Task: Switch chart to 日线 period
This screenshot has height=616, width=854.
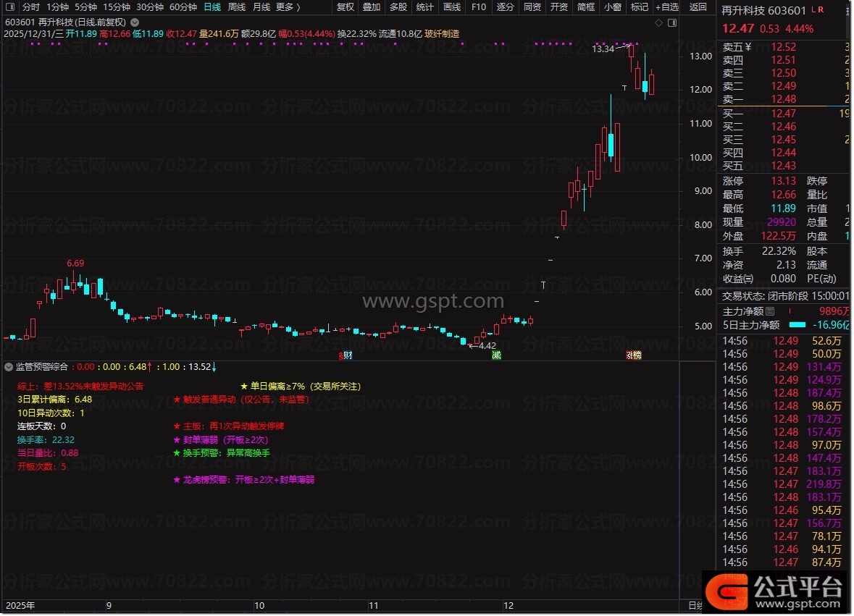Action: click(212, 7)
